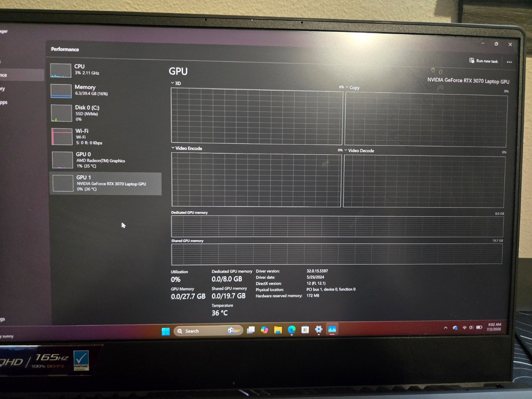Click the driver date 5/29/2024
Image resolution: width=532 pixels, height=399 pixels.
point(315,277)
